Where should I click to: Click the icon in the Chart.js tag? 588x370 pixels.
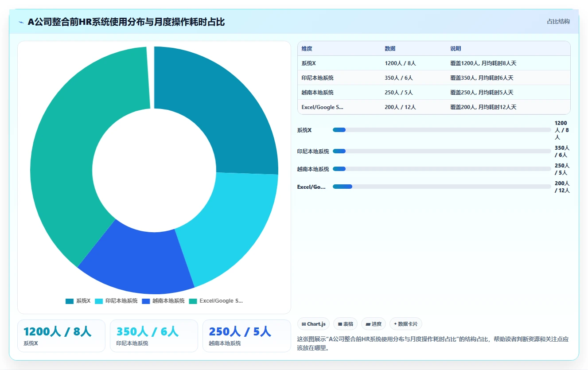[x=304, y=324]
